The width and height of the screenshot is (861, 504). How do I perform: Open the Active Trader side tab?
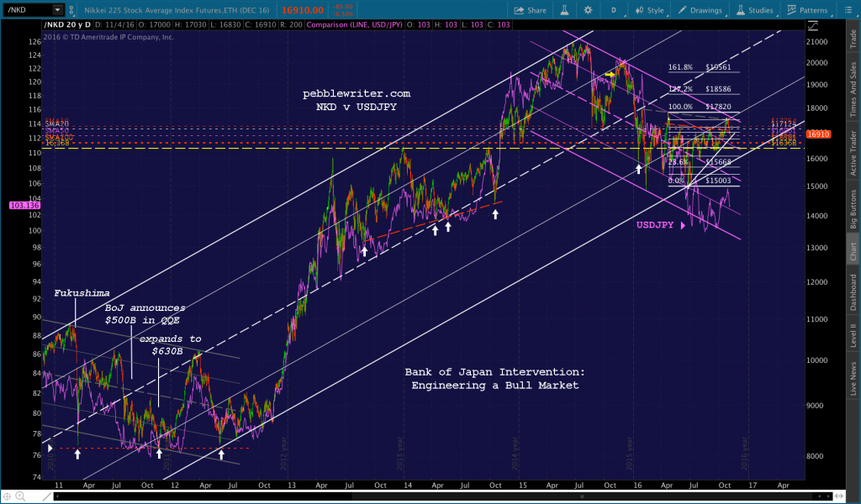pos(853,153)
